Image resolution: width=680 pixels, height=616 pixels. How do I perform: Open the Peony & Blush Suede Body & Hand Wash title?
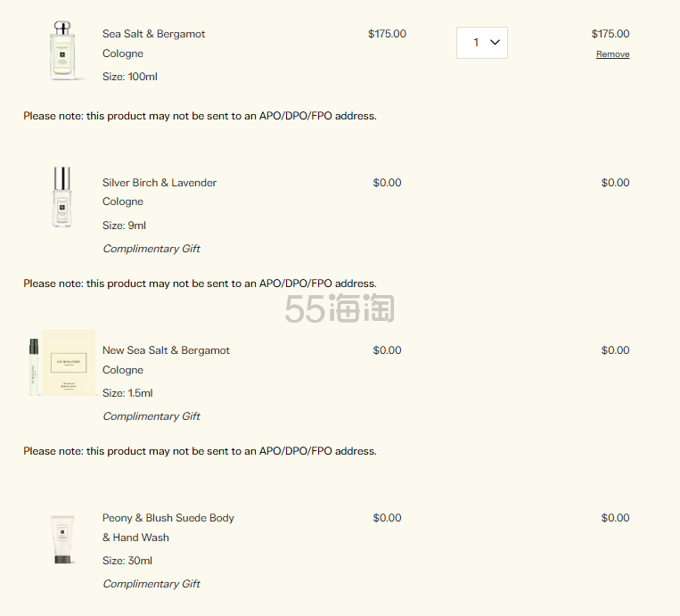click(168, 528)
